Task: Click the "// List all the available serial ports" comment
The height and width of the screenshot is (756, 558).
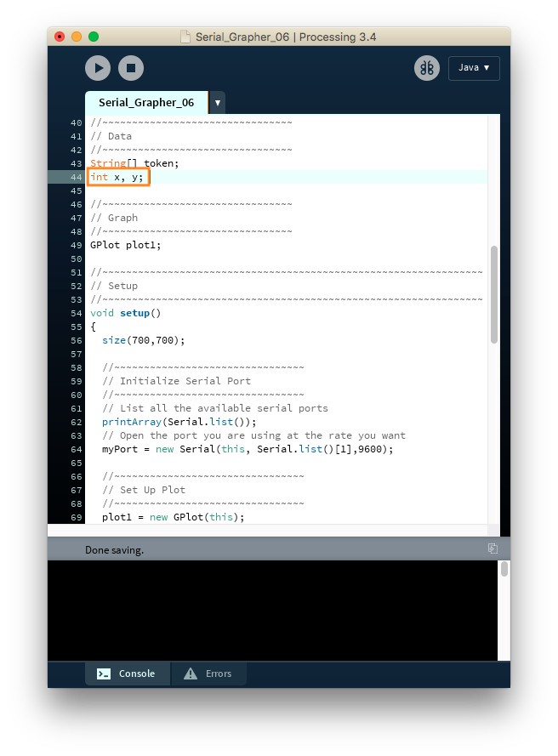Action: (x=215, y=408)
